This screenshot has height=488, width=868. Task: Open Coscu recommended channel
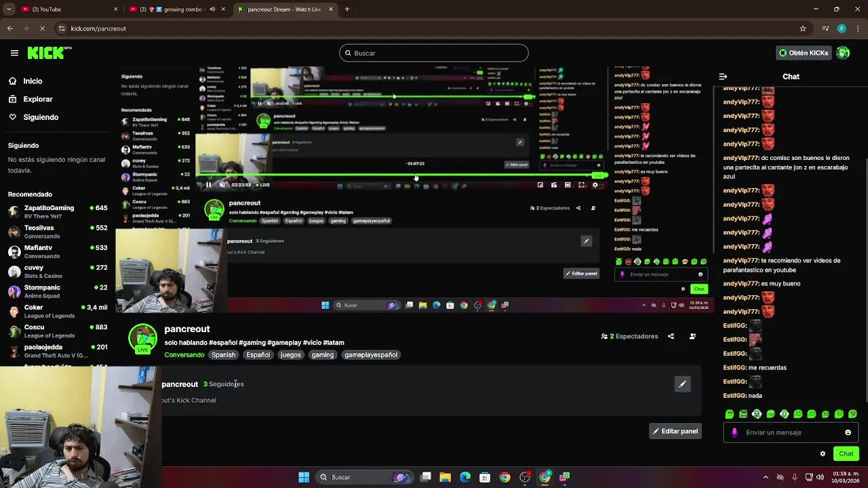[x=58, y=331]
